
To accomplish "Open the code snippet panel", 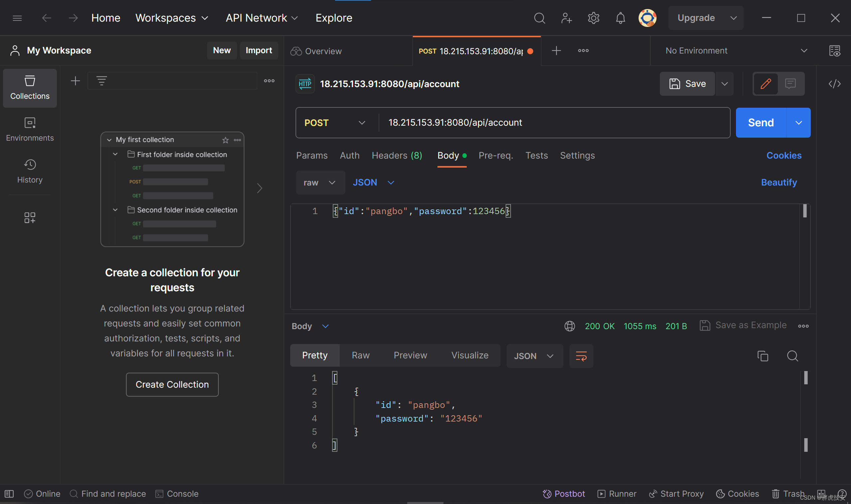I will (x=835, y=83).
